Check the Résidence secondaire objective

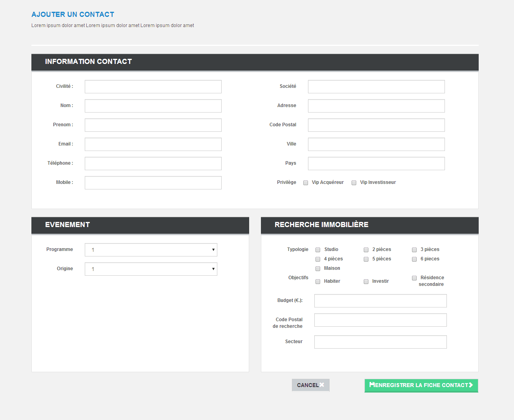pos(414,278)
